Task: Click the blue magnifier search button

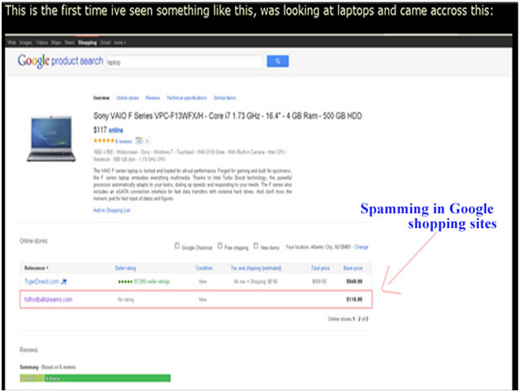Action: [278, 61]
